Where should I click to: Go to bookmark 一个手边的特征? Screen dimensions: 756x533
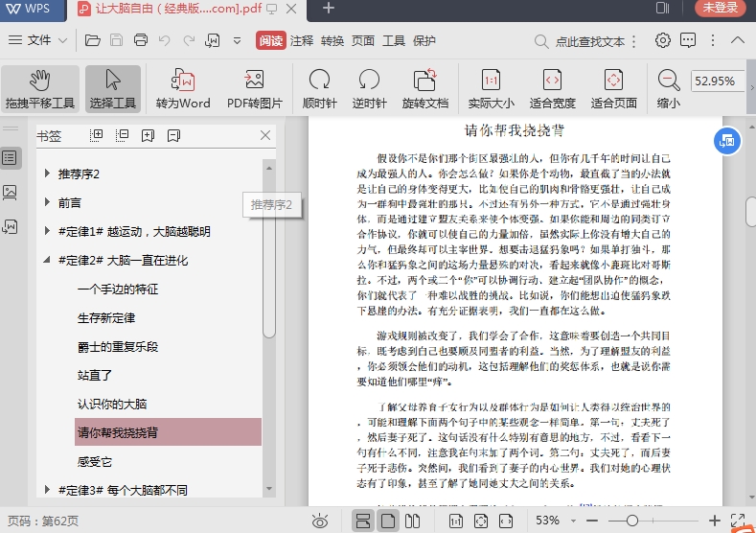pos(118,289)
